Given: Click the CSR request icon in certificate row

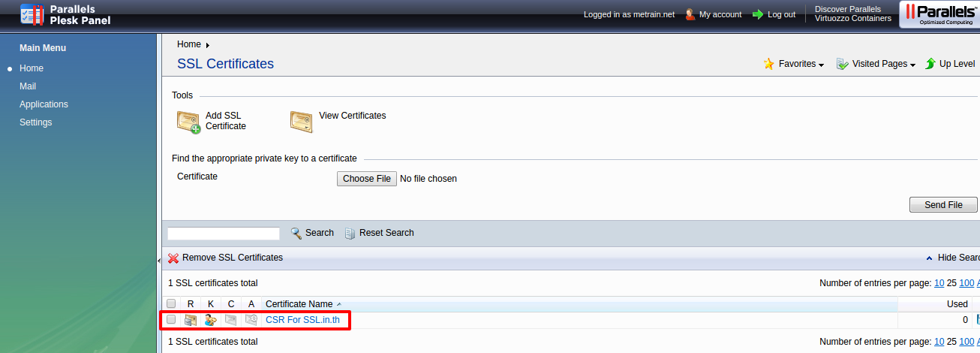Looking at the screenshot, I should coord(191,320).
